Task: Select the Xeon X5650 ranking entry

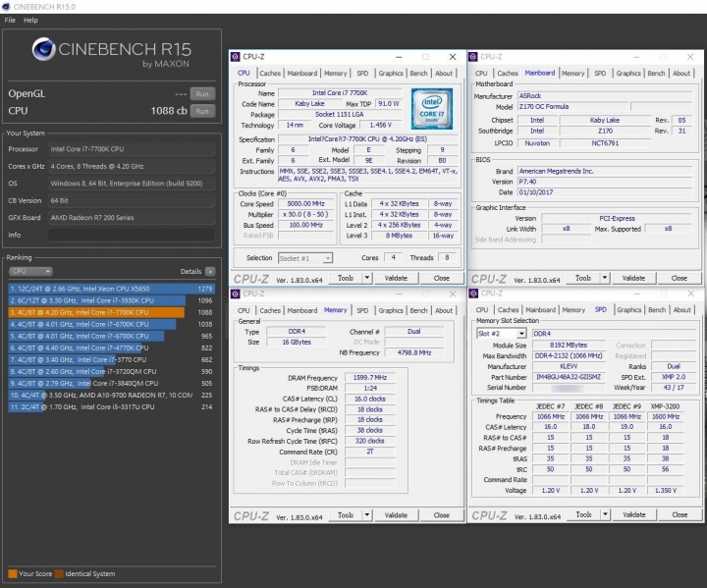Action: 111,289
